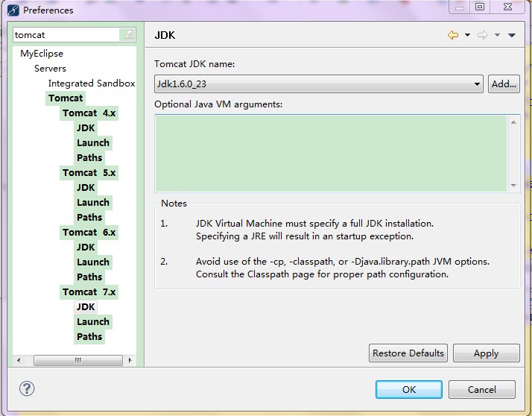Open the help question mark icon

(27, 388)
